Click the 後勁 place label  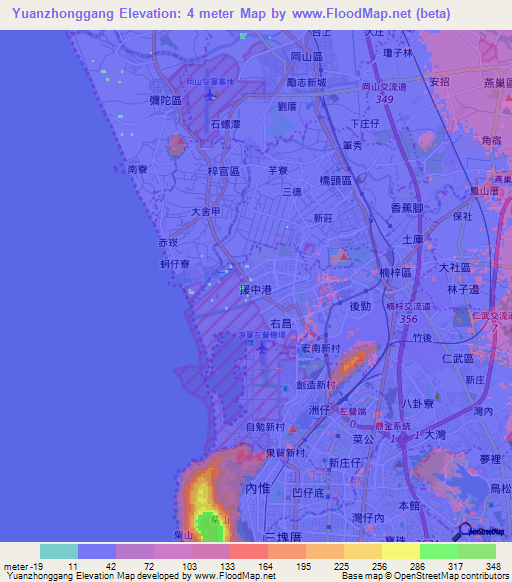360,306
